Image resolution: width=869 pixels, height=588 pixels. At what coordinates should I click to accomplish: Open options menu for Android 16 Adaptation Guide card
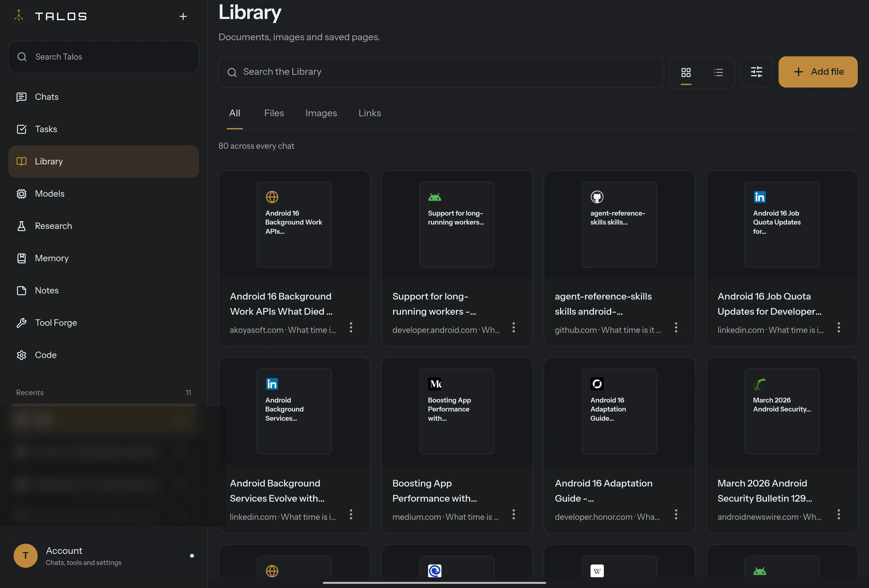pos(676,514)
